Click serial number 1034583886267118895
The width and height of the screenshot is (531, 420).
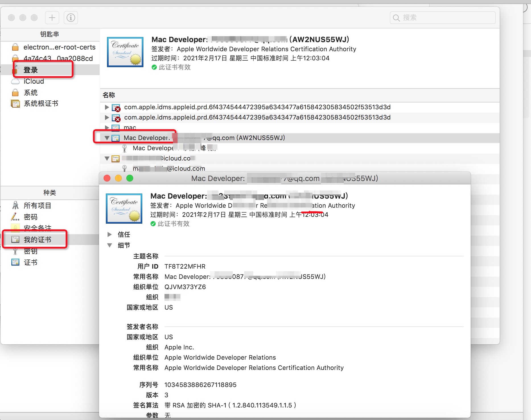pyautogui.click(x=200, y=385)
